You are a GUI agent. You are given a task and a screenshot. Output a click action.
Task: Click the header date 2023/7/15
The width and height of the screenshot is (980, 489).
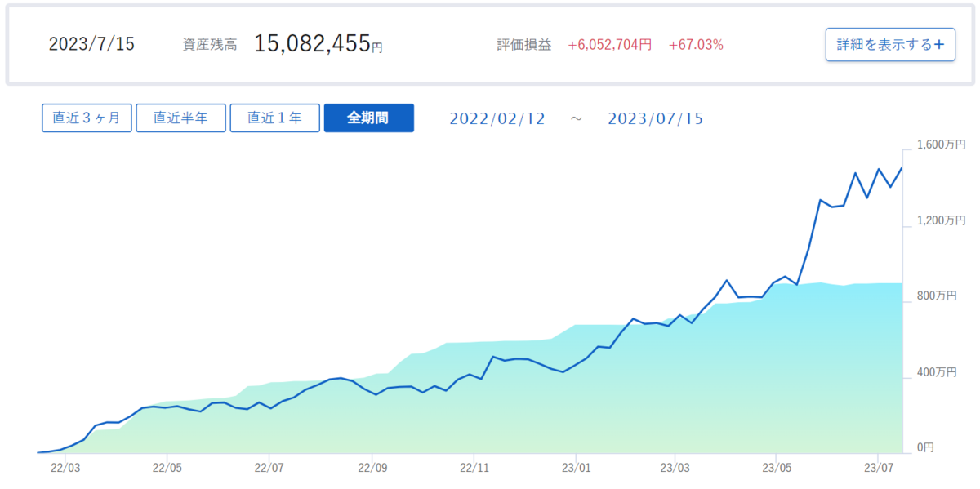(x=91, y=44)
